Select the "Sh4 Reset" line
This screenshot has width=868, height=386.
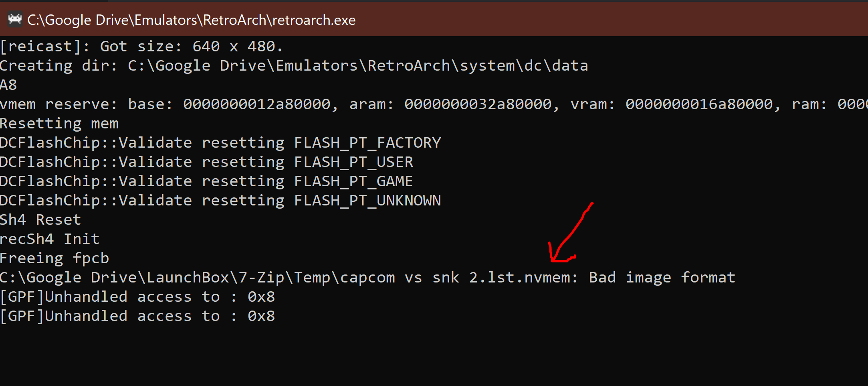coord(40,220)
